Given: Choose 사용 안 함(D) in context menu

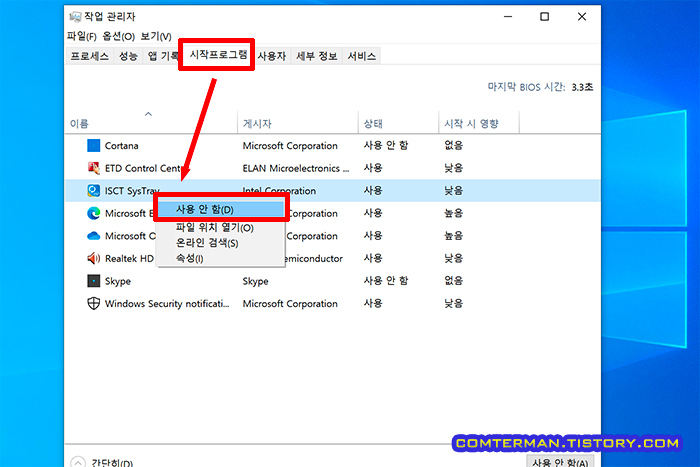Looking at the screenshot, I should tap(221, 209).
